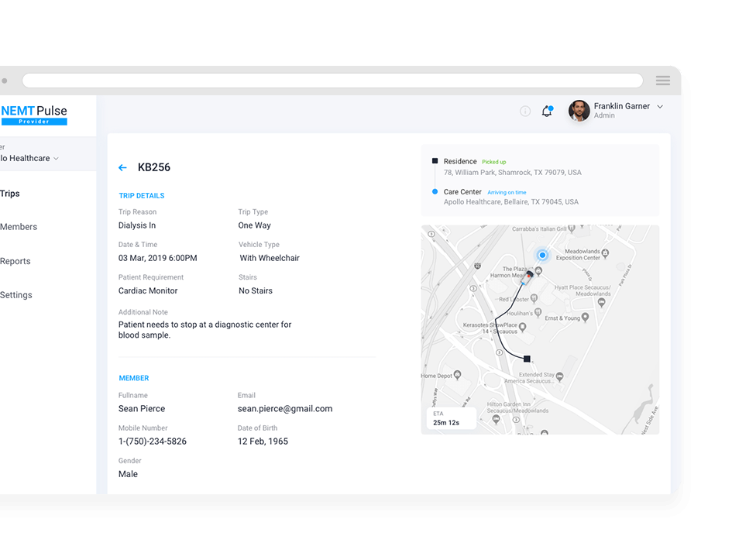
Task: Toggle the blue notification indicator dot
Action: coord(552,106)
